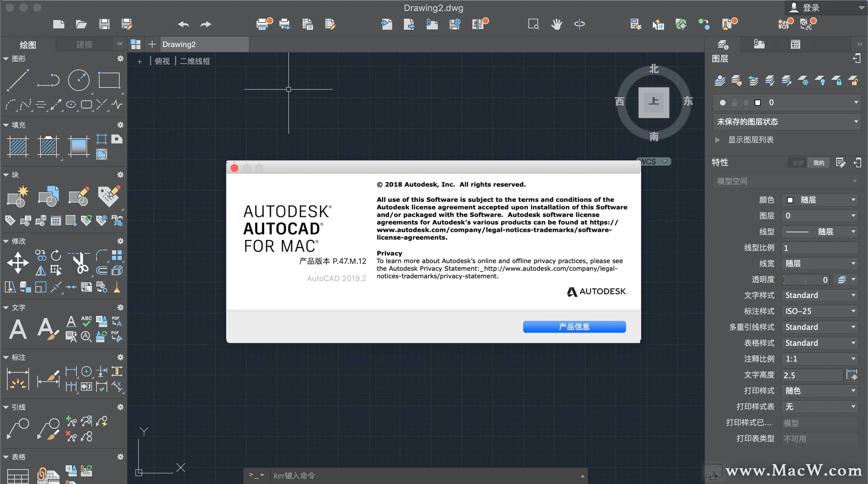Freeze layer 0 with the snowflake icon

[746, 103]
